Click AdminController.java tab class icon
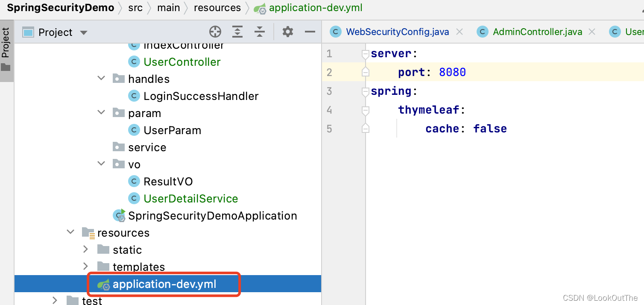Viewport: 644px width, 305px height. [483, 32]
